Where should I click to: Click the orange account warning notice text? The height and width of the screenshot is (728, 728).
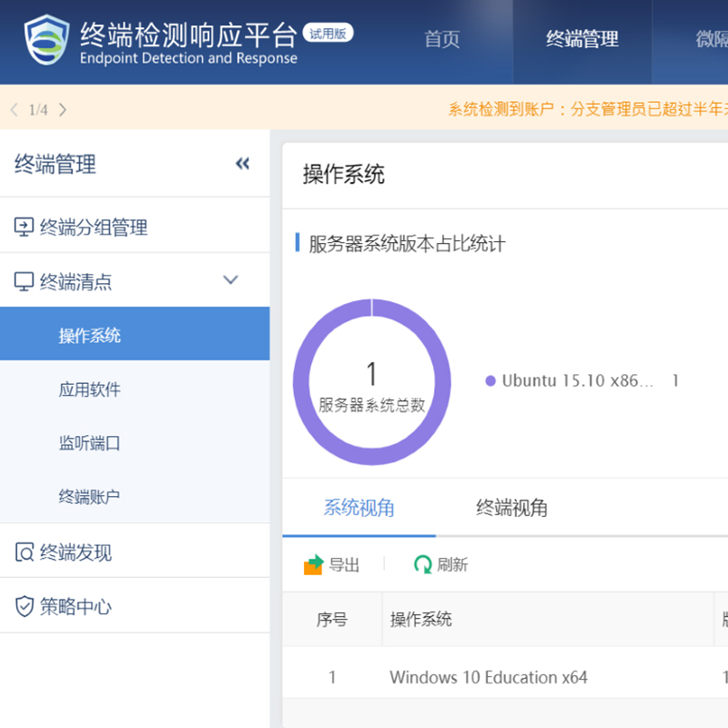[588, 109]
